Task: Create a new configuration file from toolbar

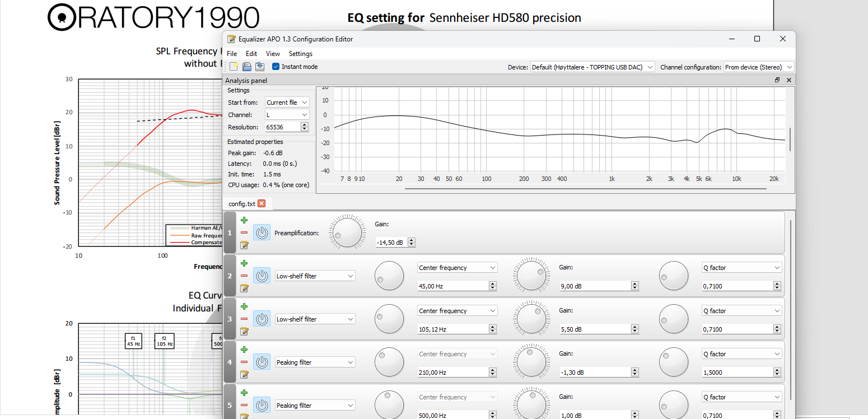Action: (234, 67)
